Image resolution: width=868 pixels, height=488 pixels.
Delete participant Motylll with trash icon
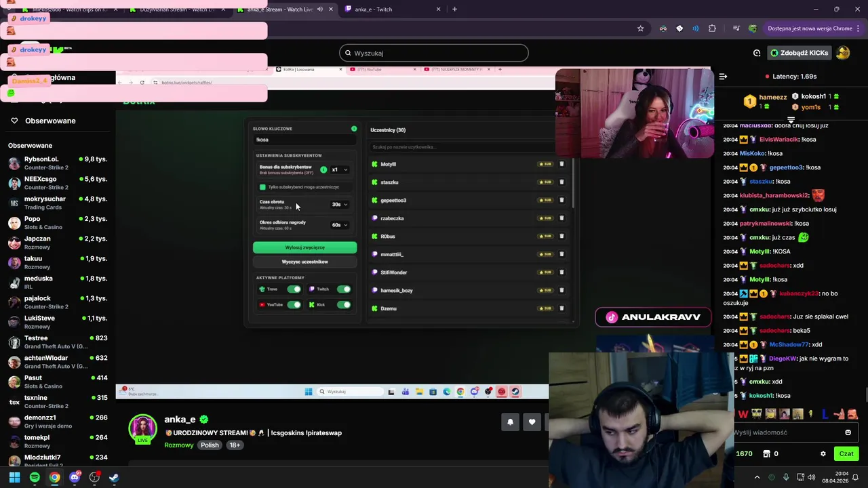point(561,164)
